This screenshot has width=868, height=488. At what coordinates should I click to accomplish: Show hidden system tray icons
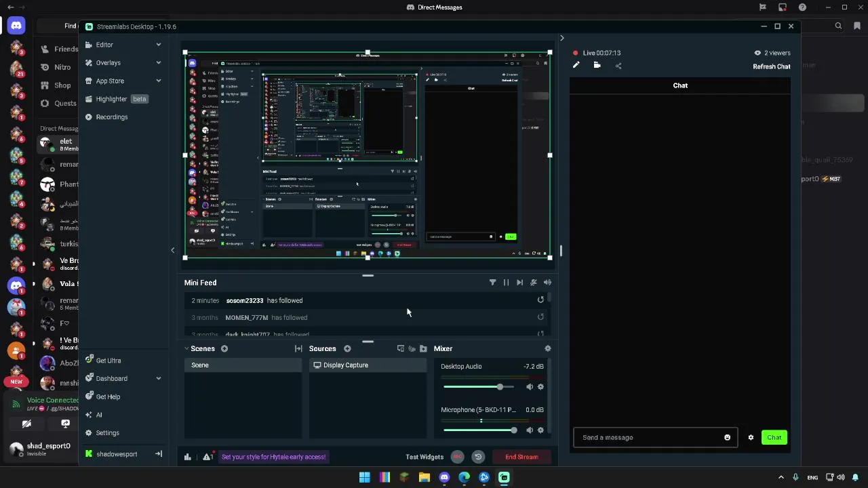click(781, 478)
